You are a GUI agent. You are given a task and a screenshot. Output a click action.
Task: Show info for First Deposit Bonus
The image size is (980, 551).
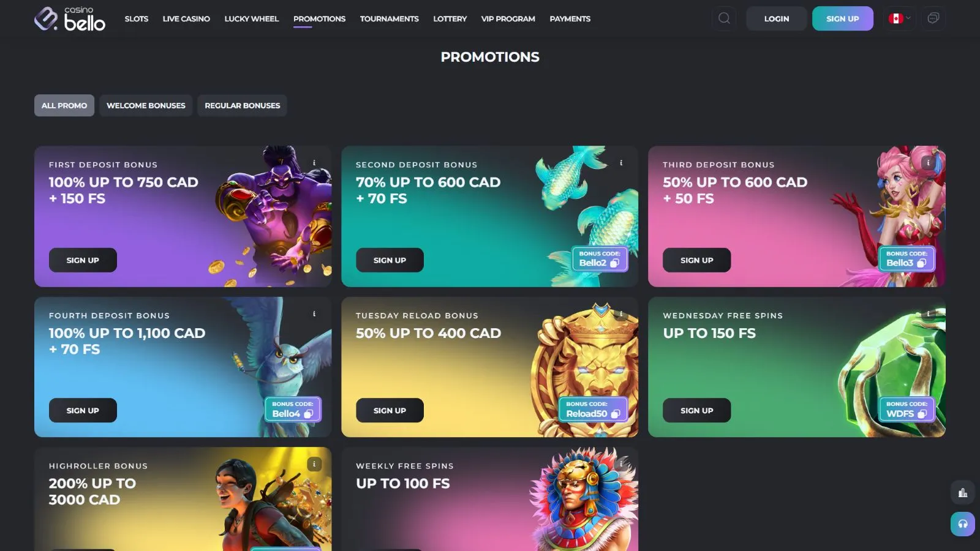[x=314, y=163]
